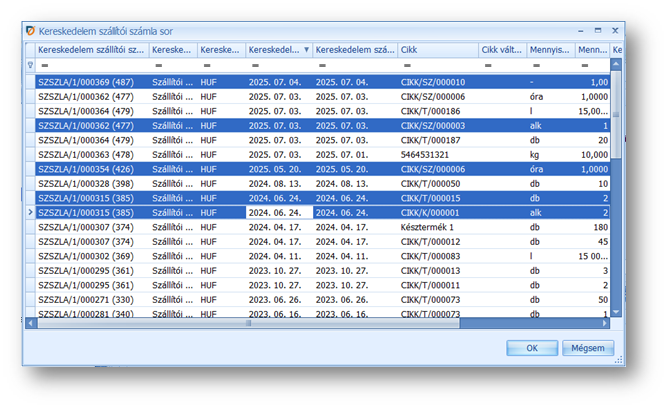
Task: Click cell CIKK/T/000083
Action: [x=438, y=256]
